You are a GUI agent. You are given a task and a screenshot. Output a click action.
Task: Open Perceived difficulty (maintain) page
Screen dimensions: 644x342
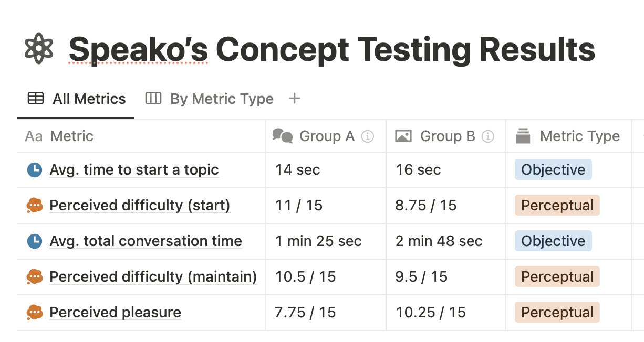[153, 277]
